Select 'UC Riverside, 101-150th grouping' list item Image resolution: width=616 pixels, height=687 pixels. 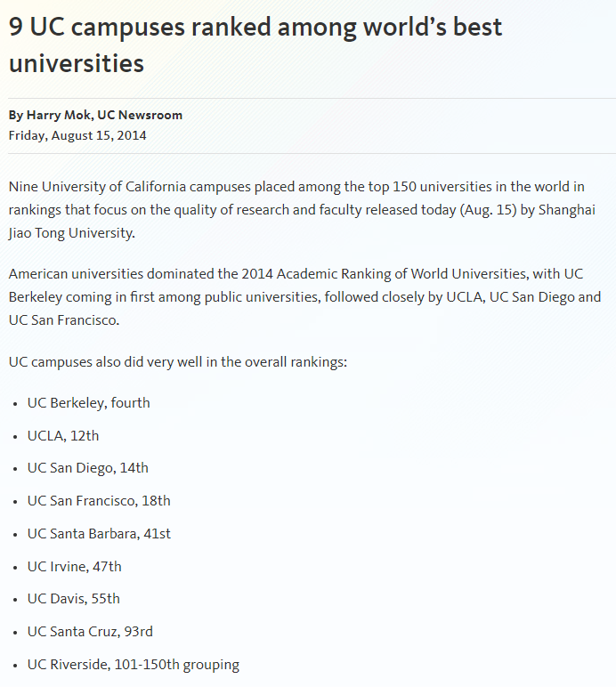click(134, 664)
